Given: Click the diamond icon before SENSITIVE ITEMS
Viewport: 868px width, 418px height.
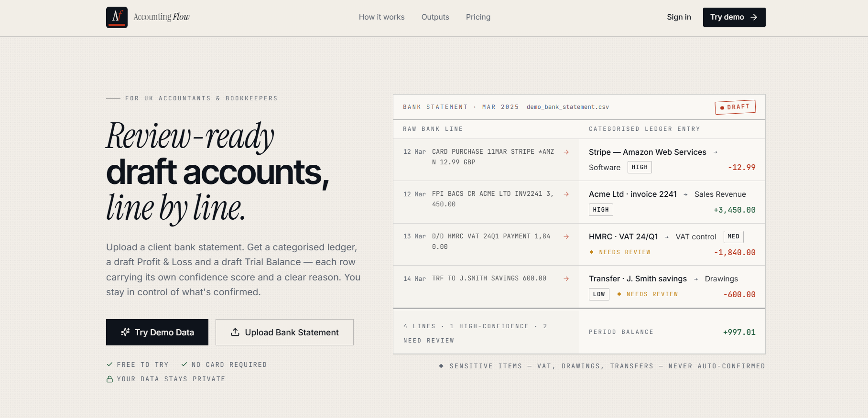Looking at the screenshot, I should point(441,366).
